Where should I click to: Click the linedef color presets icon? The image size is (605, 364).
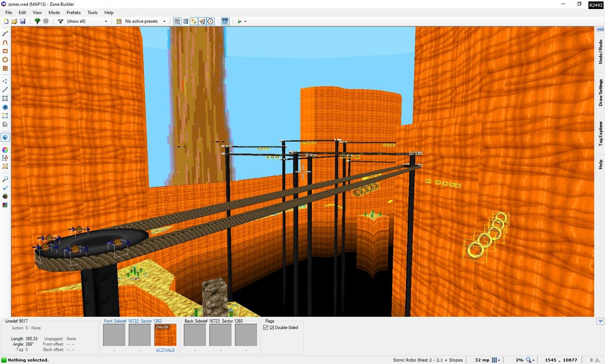tap(119, 21)
